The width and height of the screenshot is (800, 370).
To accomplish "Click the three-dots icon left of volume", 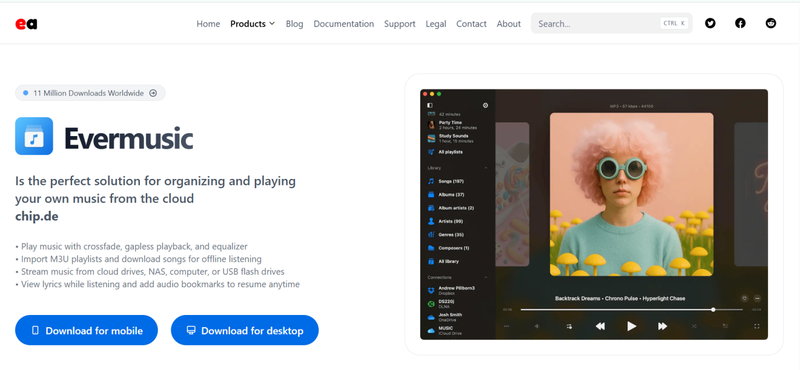I will click(x=506, y=326).
